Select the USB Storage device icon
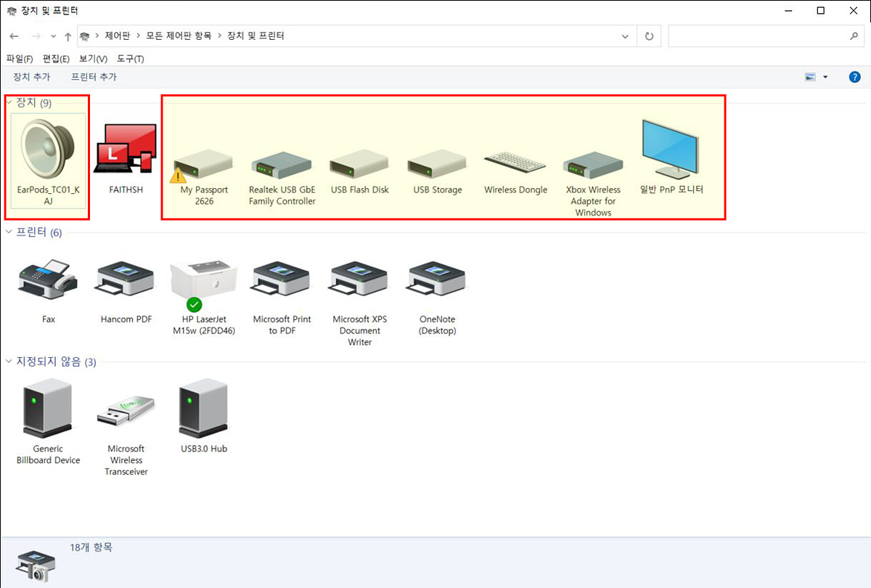This screenshot has height=588, width=871. [438, 165]
